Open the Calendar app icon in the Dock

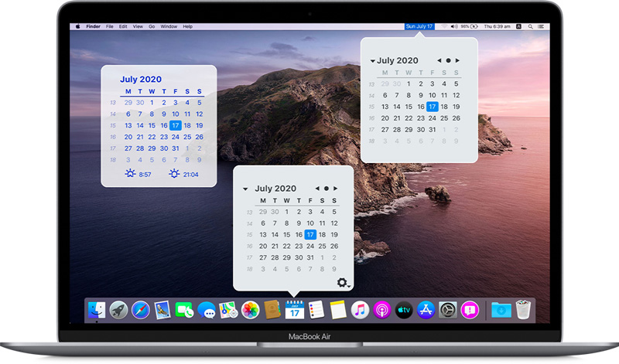point(295,310)
